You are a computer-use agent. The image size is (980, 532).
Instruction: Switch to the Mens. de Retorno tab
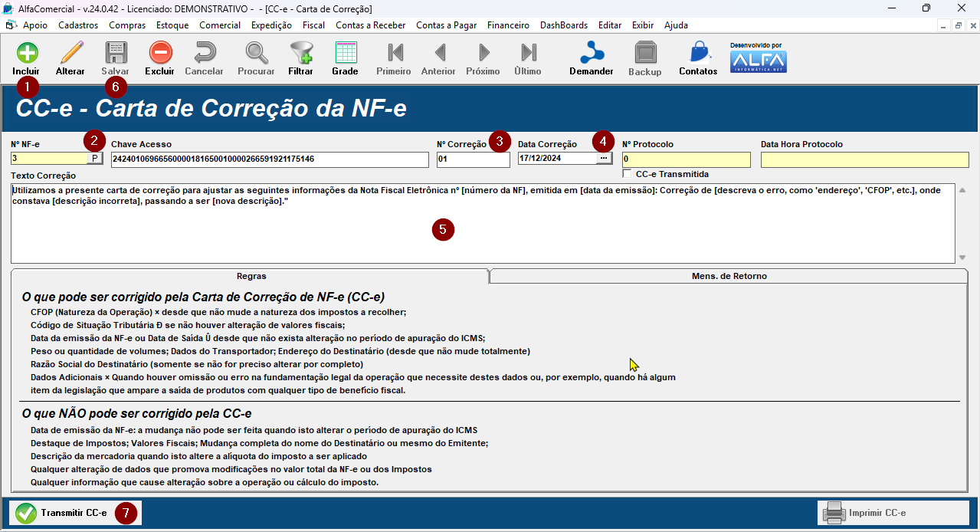pyautogui.click(x=729, y=276)
